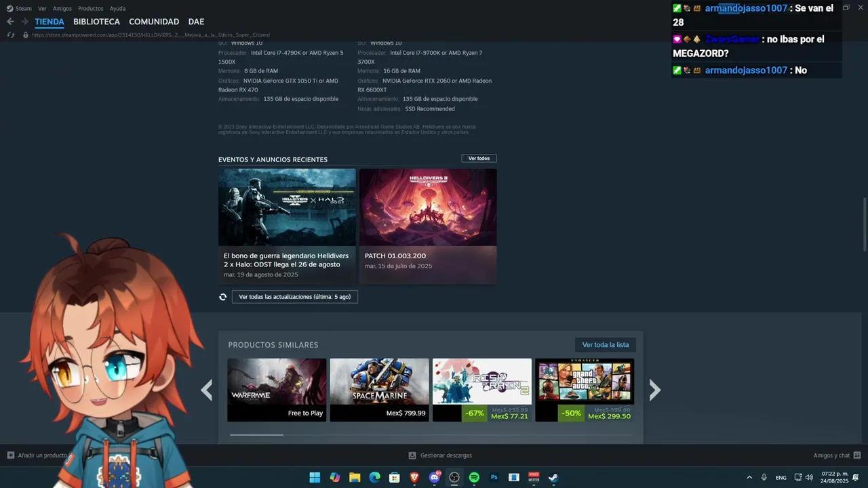The image size is (868, 488).
Task: Switch to the TIENDA tab
Action: tap(50, 22)
